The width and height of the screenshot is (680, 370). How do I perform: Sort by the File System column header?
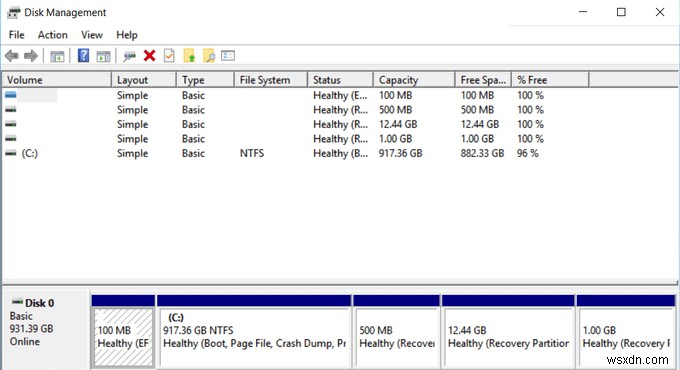pyautogui.click(x=271, y=80)
